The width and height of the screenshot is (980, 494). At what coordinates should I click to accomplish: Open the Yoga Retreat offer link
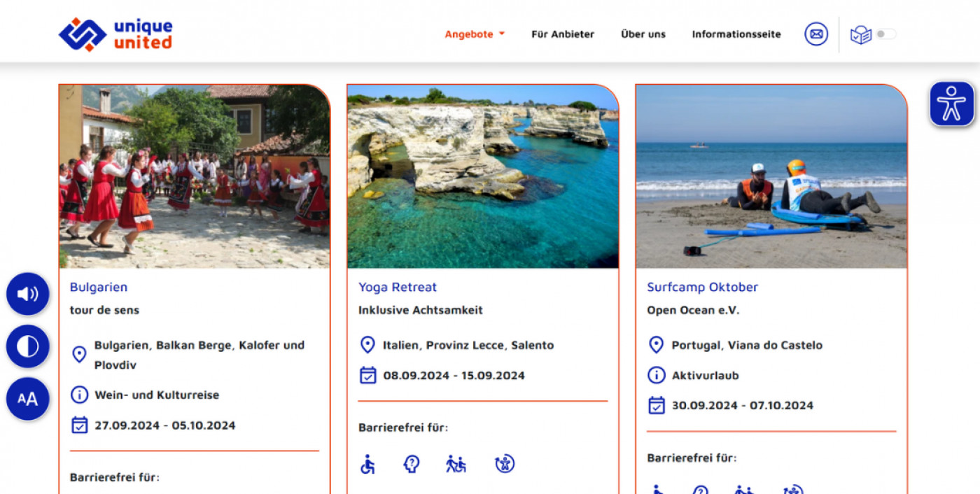tap(398, 287)
